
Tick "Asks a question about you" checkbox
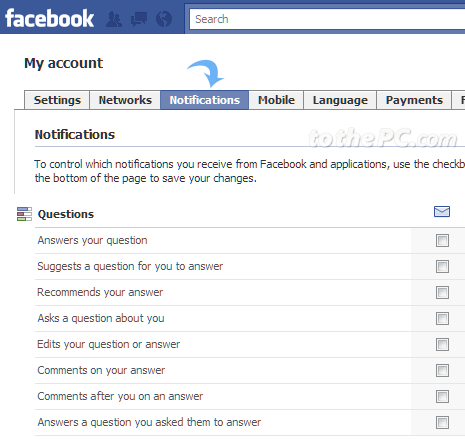(x=442, y=318)
